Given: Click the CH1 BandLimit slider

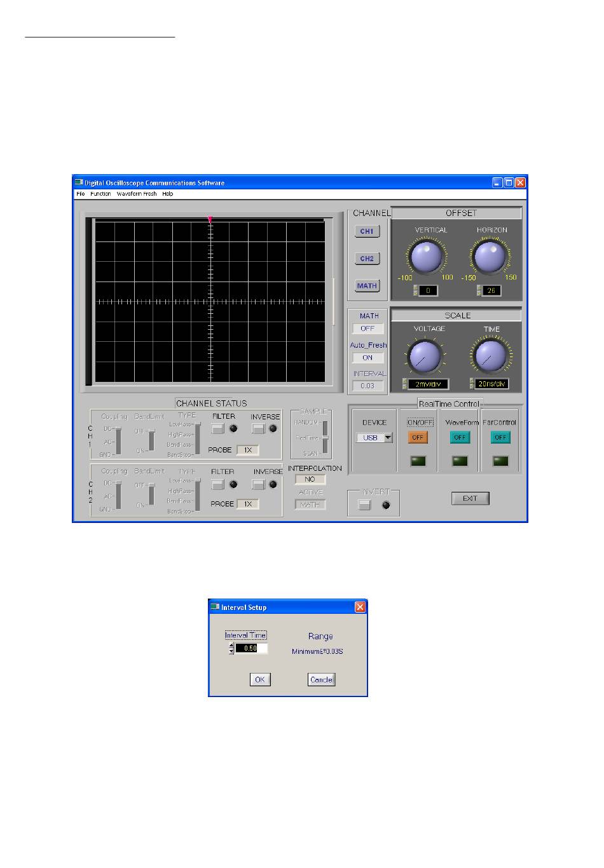Looking at the screenshot, I should coord(151,440).
